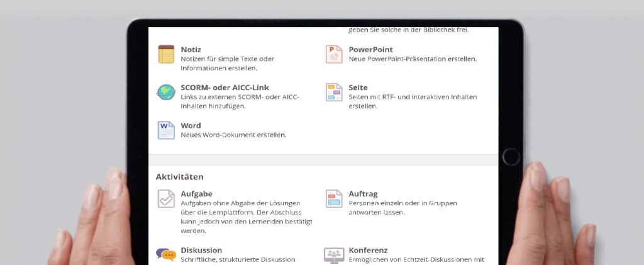Click the Auftrag assignment icon
The height and width of the screenshot is (265, 644).
pyautogui.click(x=334, y=199)
